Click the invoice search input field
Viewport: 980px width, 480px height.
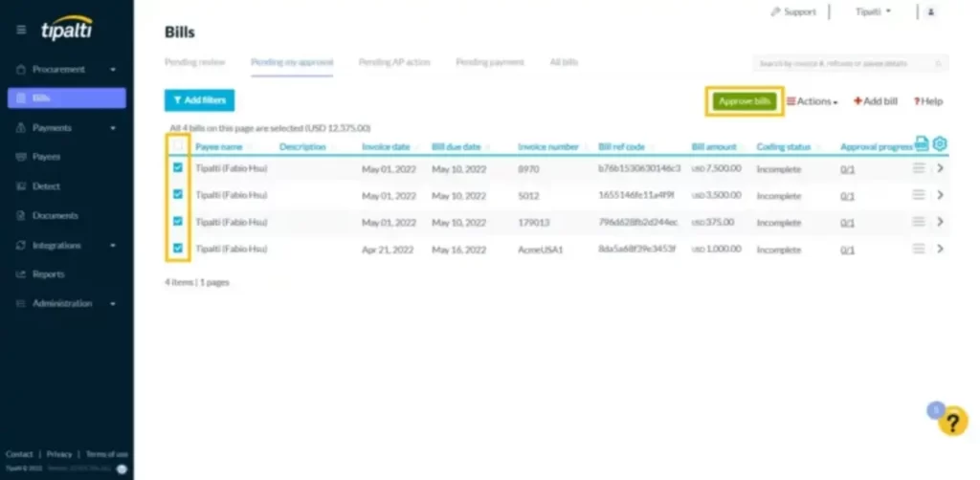coord(848,63)
